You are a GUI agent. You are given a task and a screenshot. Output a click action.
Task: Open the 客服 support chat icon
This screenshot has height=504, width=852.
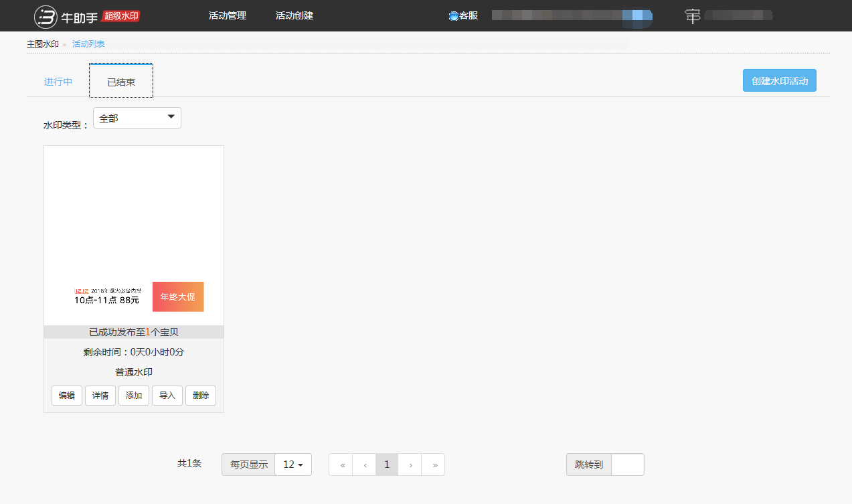(x=453, y=16)
